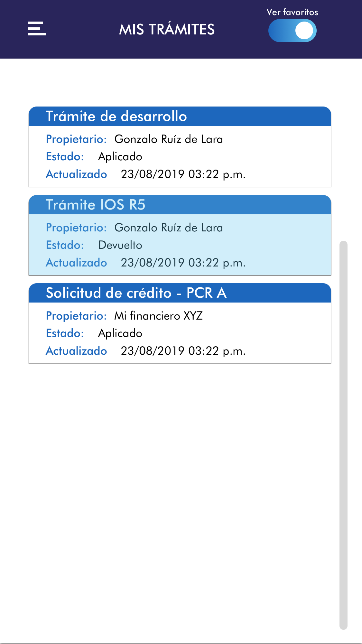Open the Trámite de desarrollo card header
This screenshot has width=362, height=644.
click(180, 116)
